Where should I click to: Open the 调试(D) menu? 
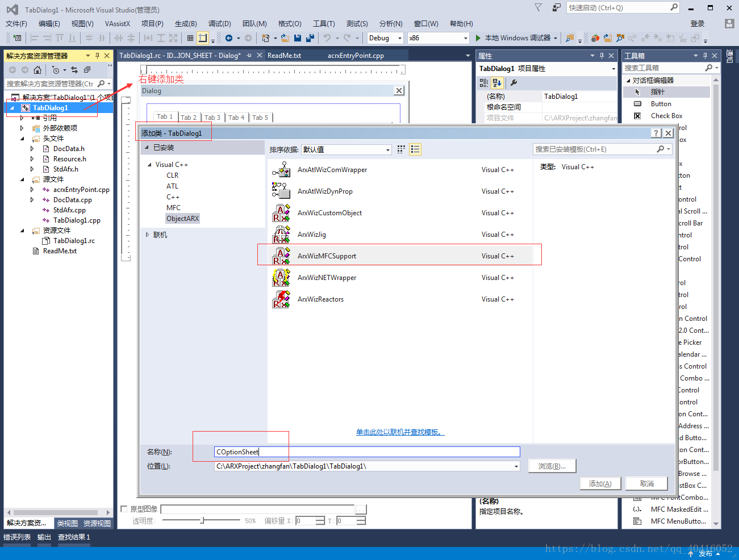[220, 23]
